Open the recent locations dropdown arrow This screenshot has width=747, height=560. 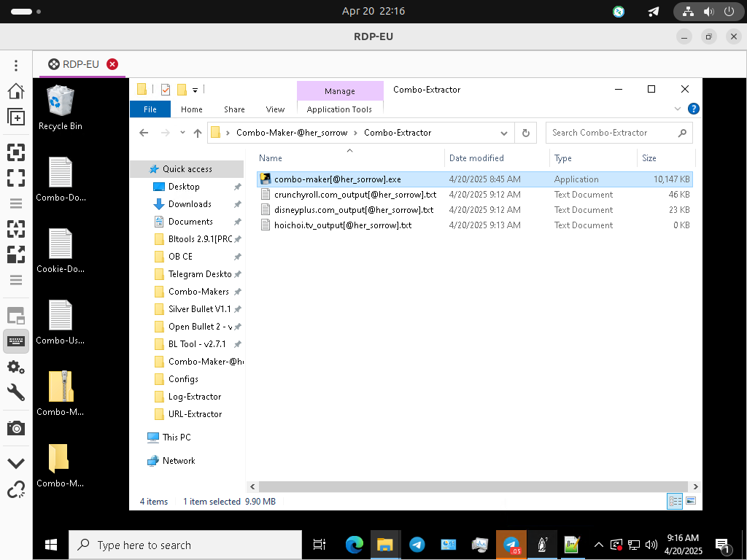[182, 133]
